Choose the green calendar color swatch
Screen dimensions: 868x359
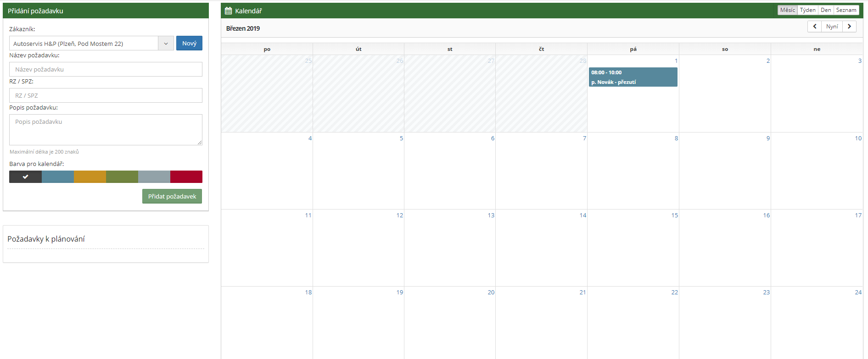pos(122,177)
